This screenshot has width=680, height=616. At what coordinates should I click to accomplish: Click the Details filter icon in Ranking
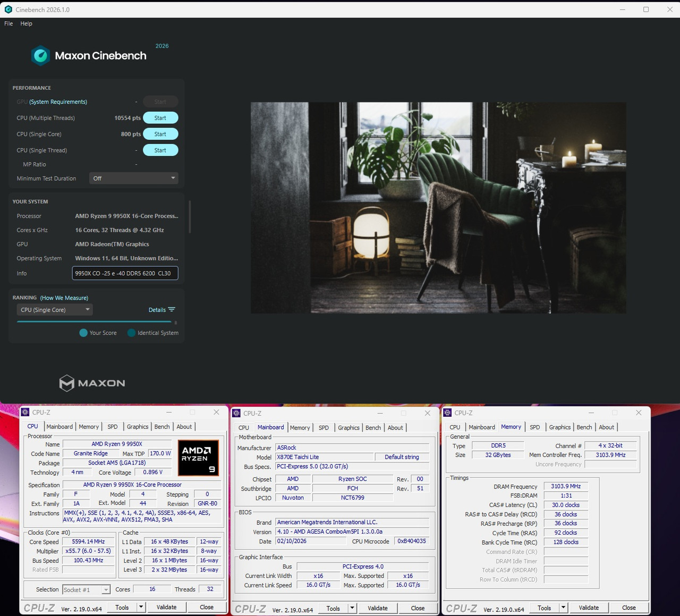(x=172, y=310)
